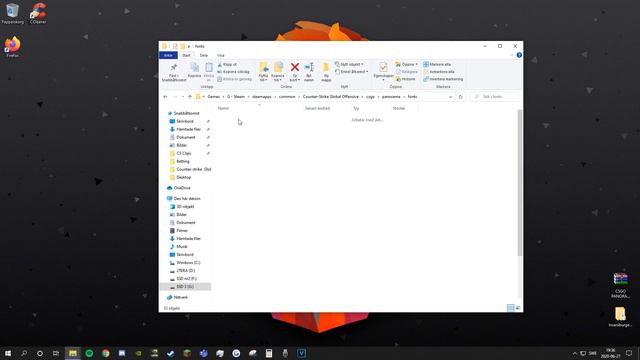Click 'common' in the address path
640x360 pixels.
click(287, 97)
